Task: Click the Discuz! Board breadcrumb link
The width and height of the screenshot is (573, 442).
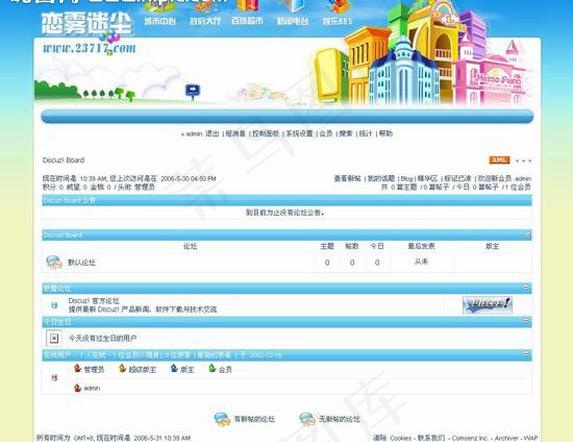Action: pyautogui.click(x=64, y=160)
